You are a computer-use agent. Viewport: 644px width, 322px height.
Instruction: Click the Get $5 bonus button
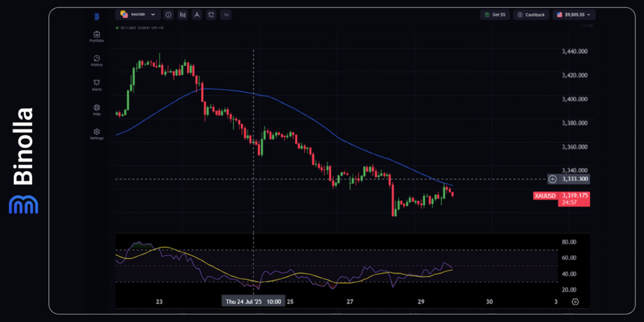coord(494,14)
